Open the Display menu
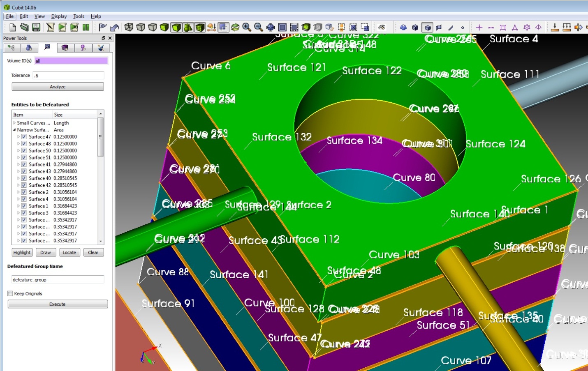 tap(59, 16)
